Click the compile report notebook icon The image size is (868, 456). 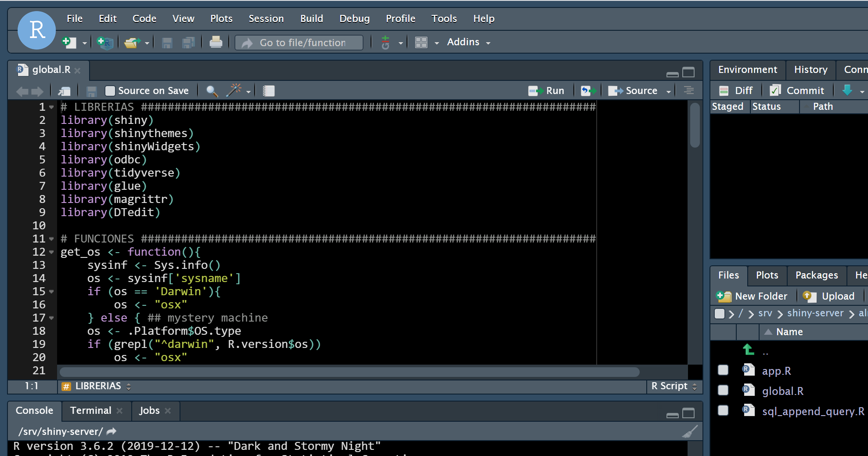point(269,91)
